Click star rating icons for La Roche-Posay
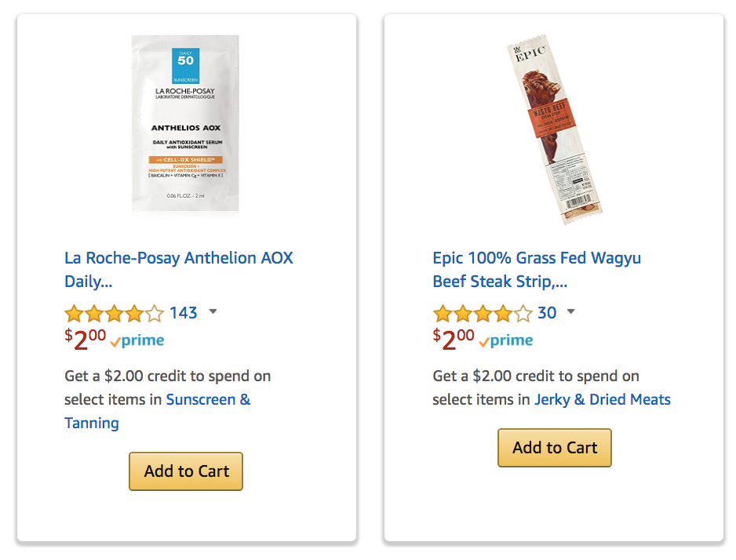 click(114, 313)
